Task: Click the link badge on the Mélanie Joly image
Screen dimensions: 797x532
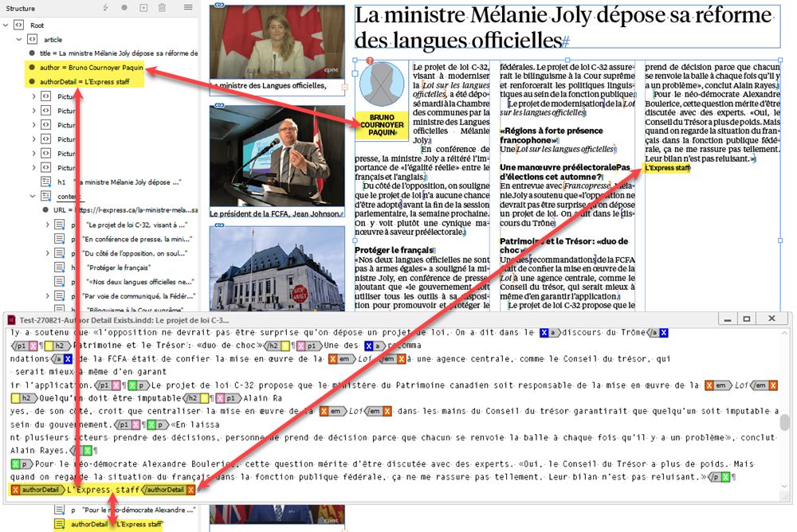Action: point(219,4)
